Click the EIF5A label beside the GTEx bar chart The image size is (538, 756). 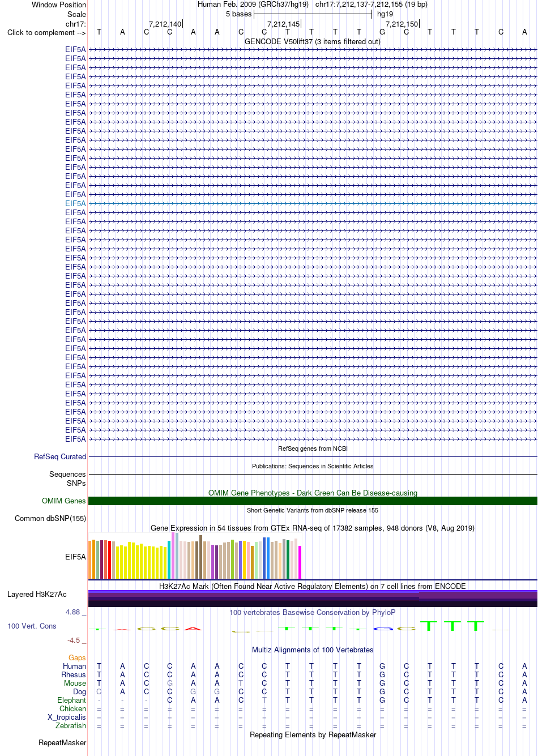(x=75, y=557)
